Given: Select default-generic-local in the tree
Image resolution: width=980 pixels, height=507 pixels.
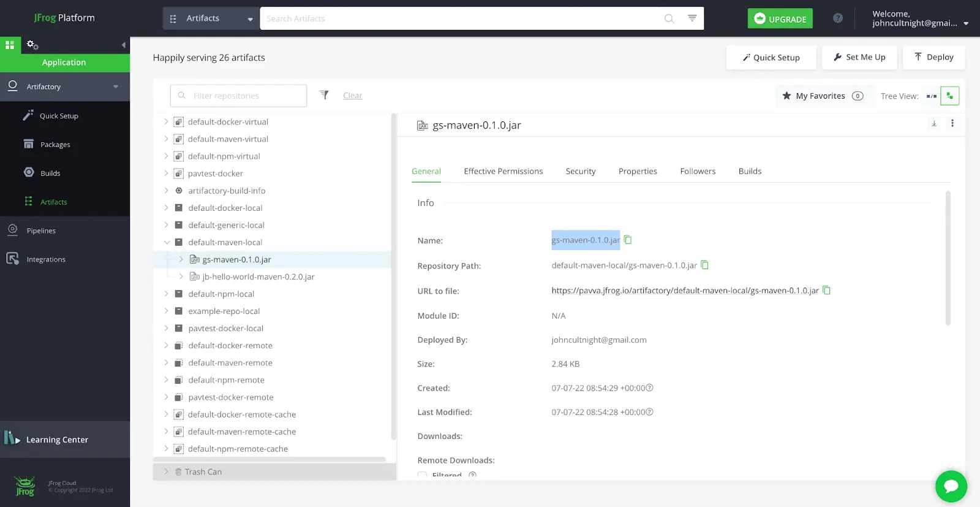Looking at the screenshot, I should coord(226,225).
